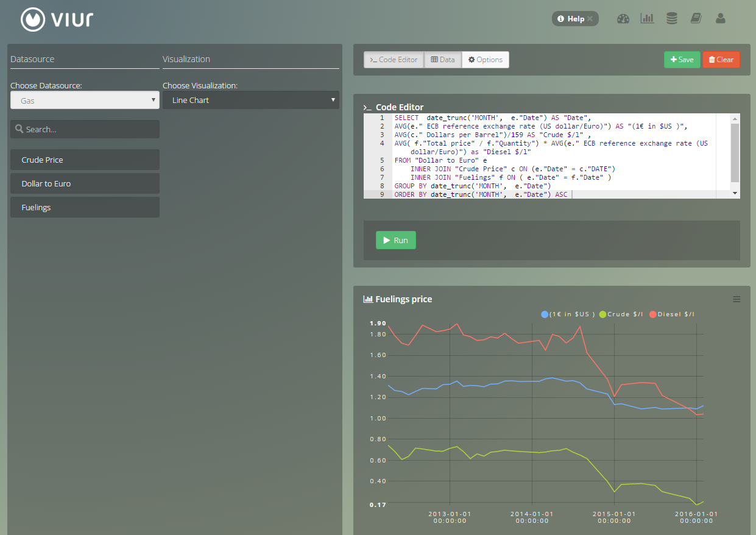Open the dashboard gauge icon in header
756x535 pixels.
[x=623, y=19]
